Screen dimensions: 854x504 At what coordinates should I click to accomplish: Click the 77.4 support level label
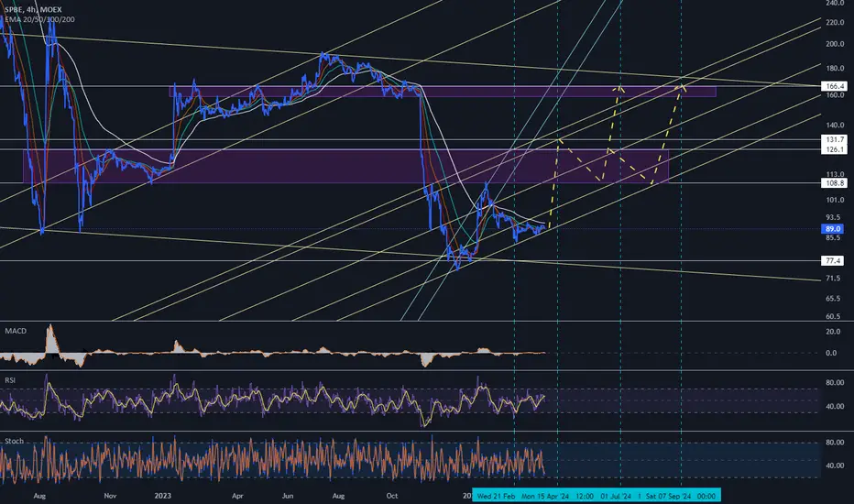tap(833, 261)
